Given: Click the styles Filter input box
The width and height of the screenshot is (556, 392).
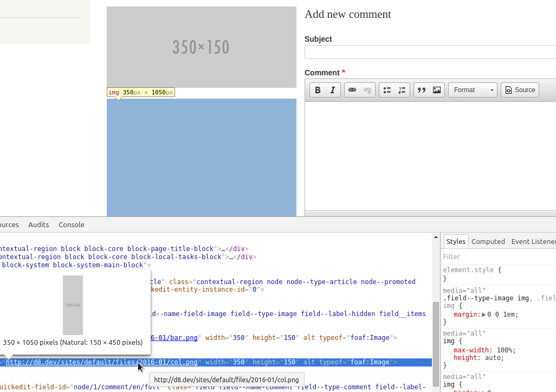Looking at the screenshot, I should click(x=497, y=256).
